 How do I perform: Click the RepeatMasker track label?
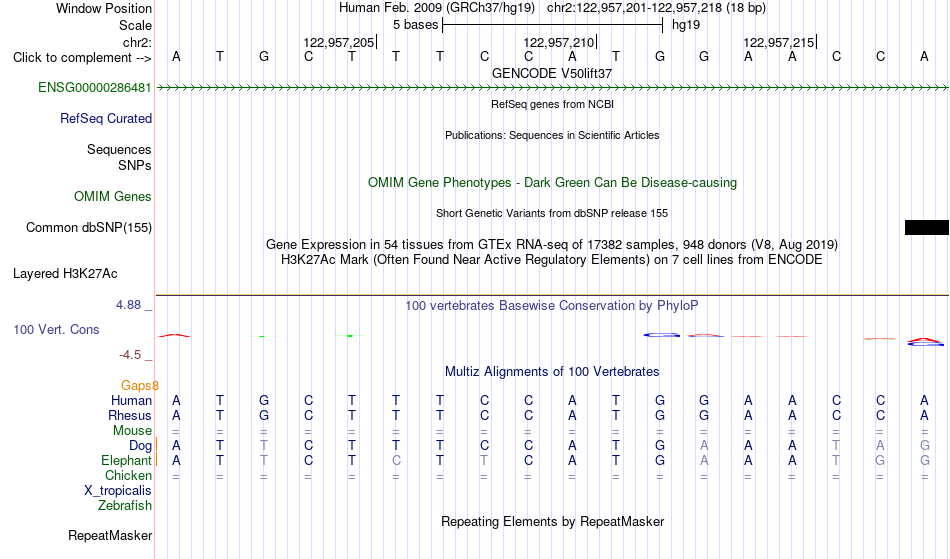click(110, 535)
